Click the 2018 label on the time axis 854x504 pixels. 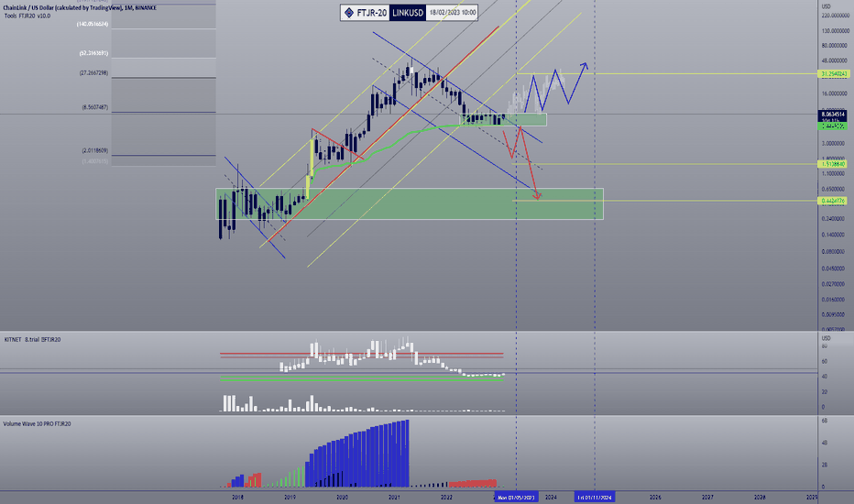pos(237,497)
